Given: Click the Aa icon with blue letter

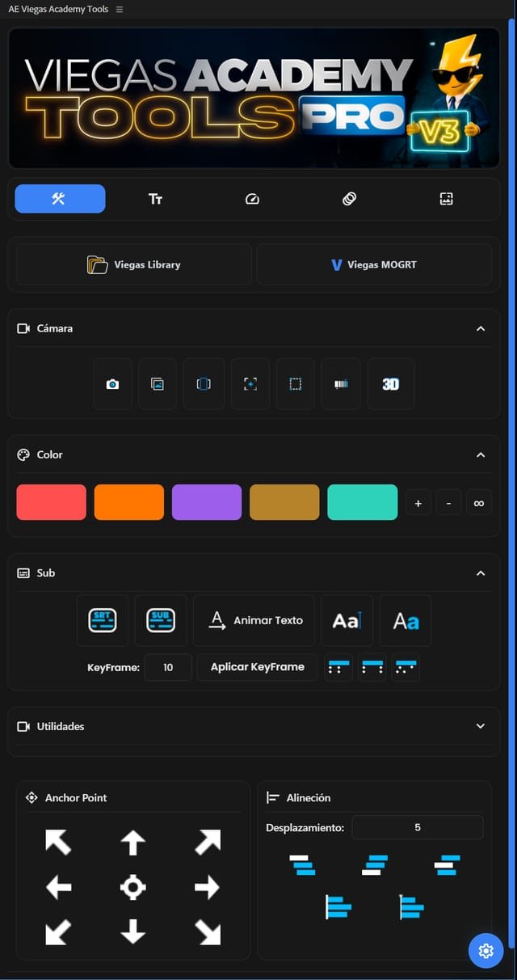Looking at the screenshot, I should tap(406, 620).
